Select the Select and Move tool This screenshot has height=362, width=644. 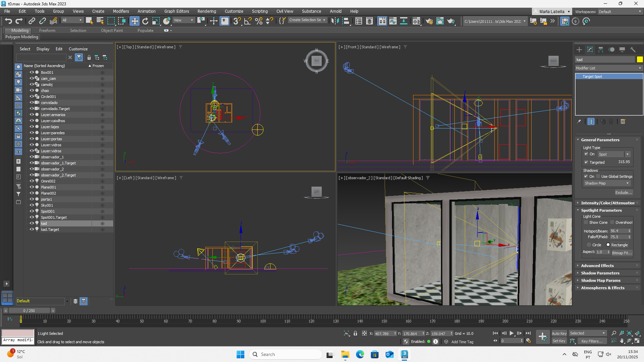[134, 21]
